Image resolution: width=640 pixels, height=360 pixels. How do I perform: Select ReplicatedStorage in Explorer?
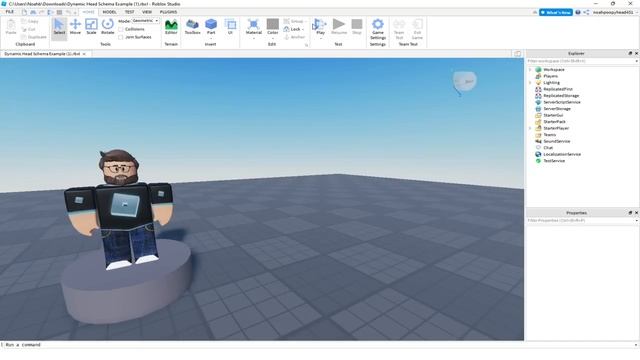(x=561, y=96)
